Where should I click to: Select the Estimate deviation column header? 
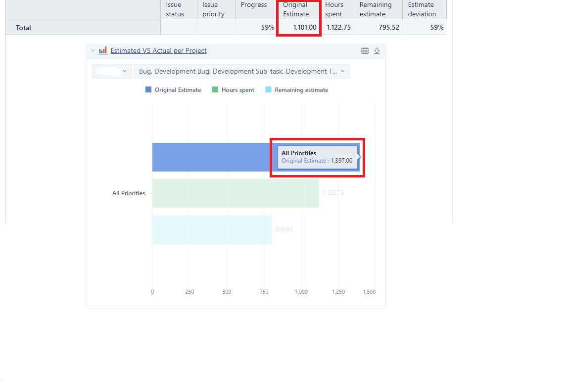click(x=424, y=9)
